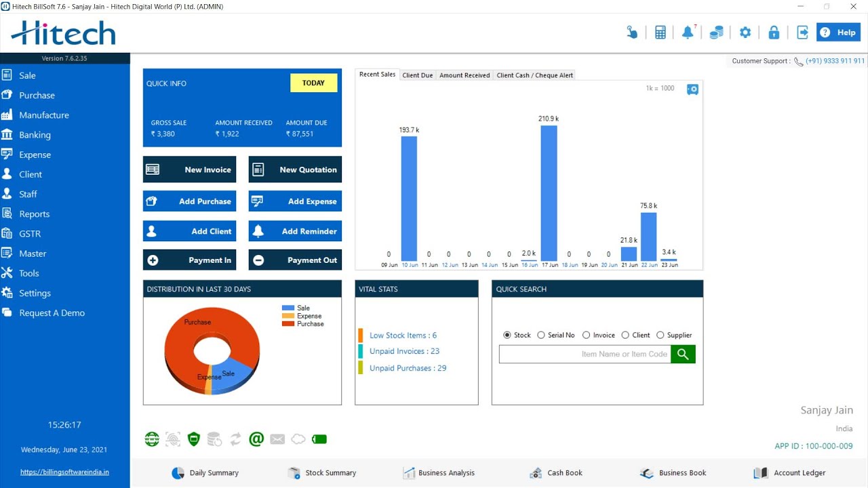Click the Cash Book icon

536,473
